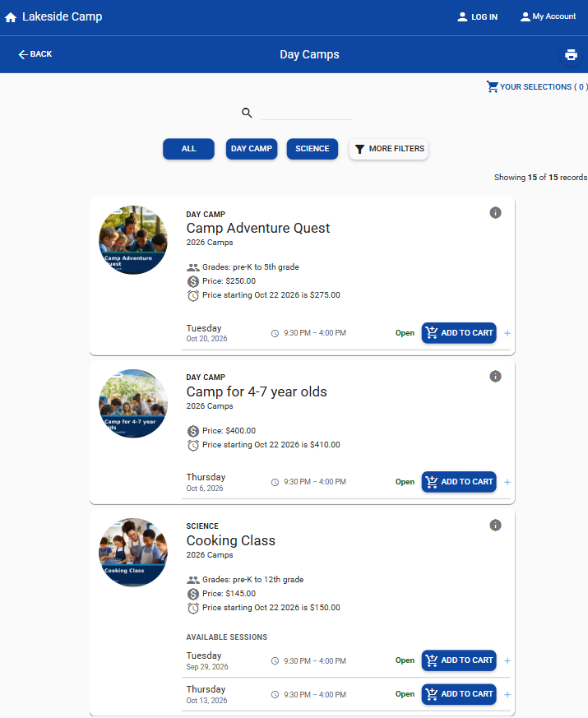Click the My Account person icon
The width and height of the screenshot is (588, 718).
point(525,17)
